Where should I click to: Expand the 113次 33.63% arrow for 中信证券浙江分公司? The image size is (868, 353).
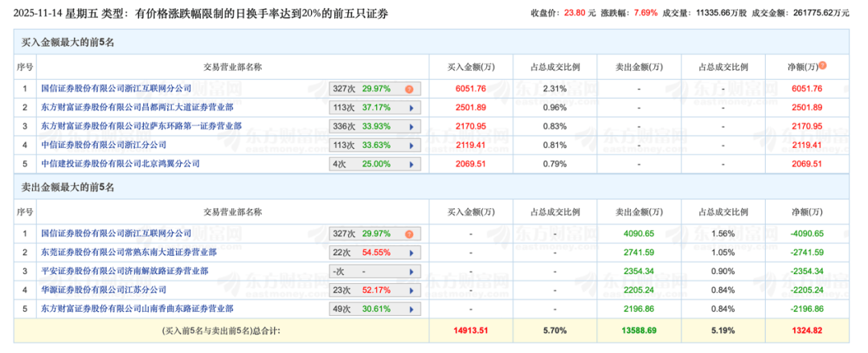tap(411, 146)
